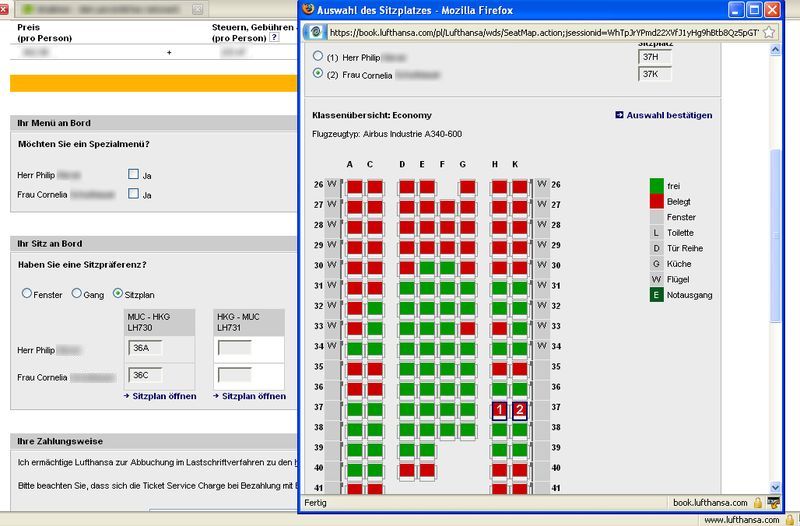This screenshot has width=800, height=526.
Task: Click the popup scrollbar up arrow
Action: pyautogui.click(x=776, y=49)
